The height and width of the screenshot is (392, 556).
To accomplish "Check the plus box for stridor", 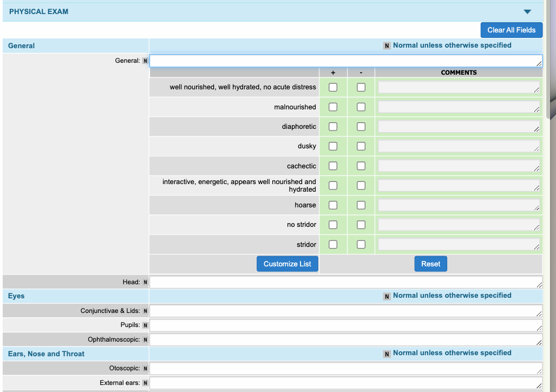I will [x=333, y=245].
